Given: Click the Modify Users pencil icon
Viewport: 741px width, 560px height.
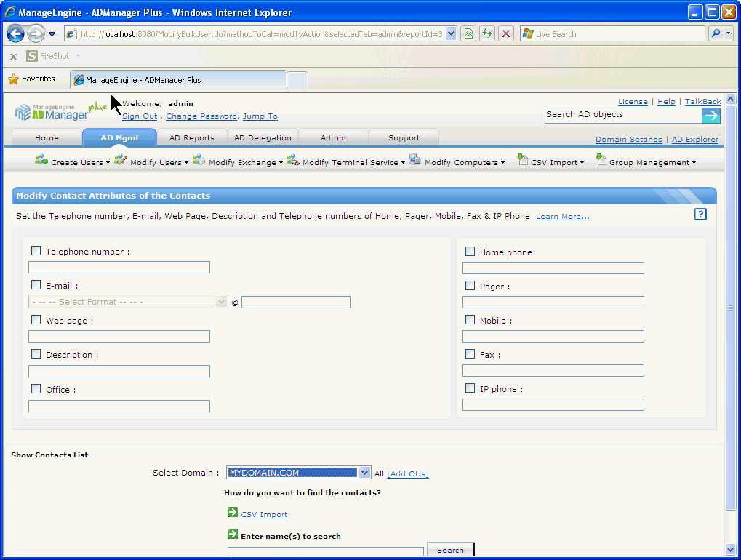Looking at the screenshot, I should tap(121, 159).
